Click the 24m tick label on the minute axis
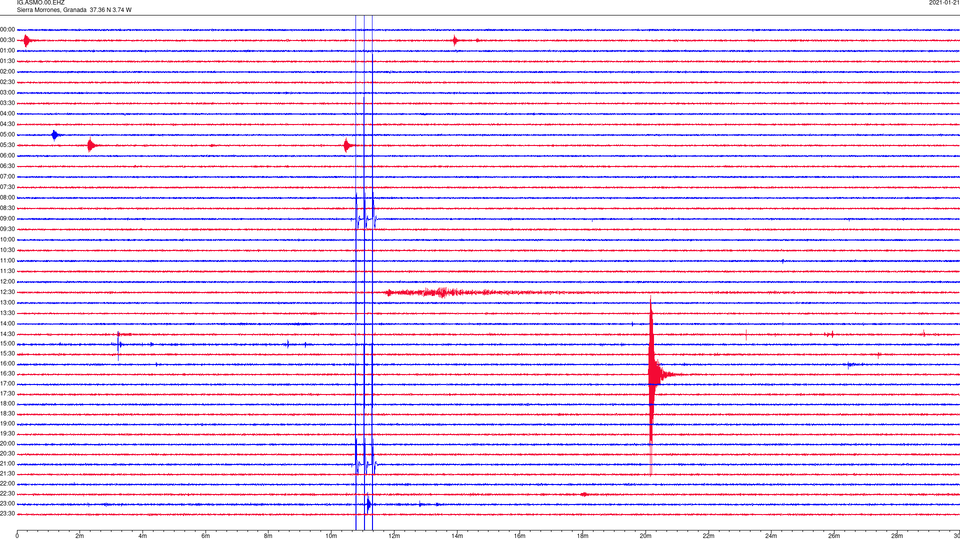 [771, 536]
